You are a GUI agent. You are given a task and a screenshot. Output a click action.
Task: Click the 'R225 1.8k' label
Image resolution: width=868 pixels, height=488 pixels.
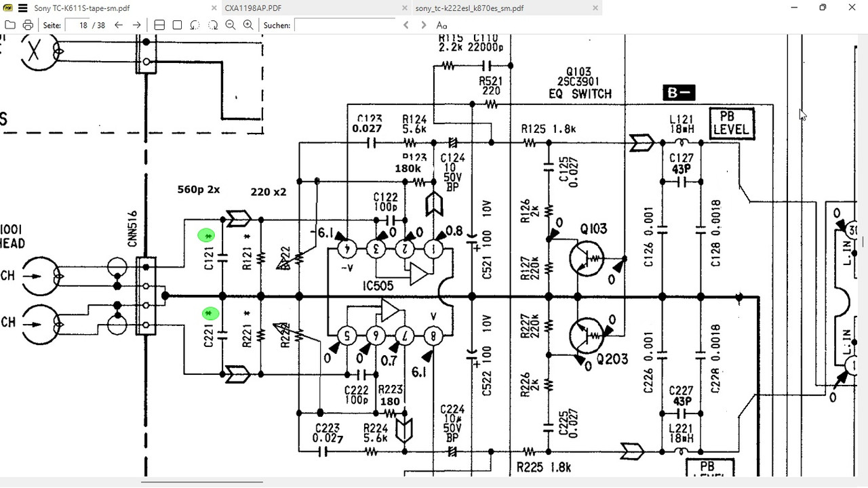click(544, 468)
